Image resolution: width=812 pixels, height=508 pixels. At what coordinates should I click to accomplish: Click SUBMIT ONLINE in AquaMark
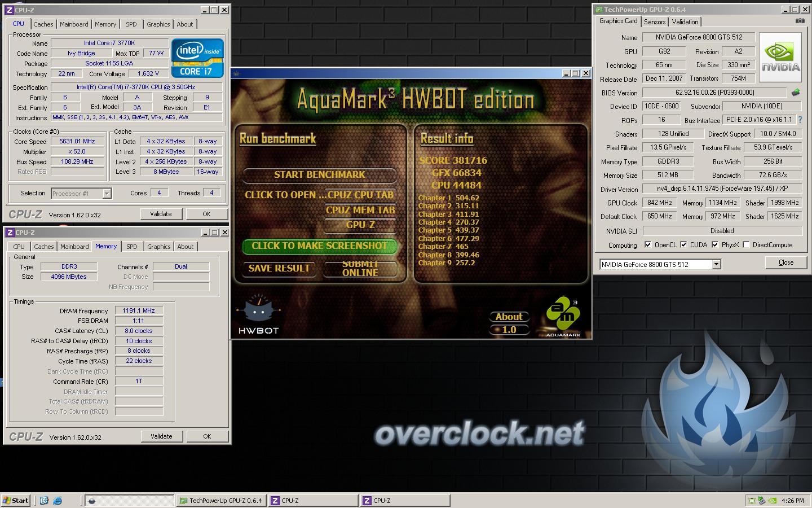pos(360,269)
